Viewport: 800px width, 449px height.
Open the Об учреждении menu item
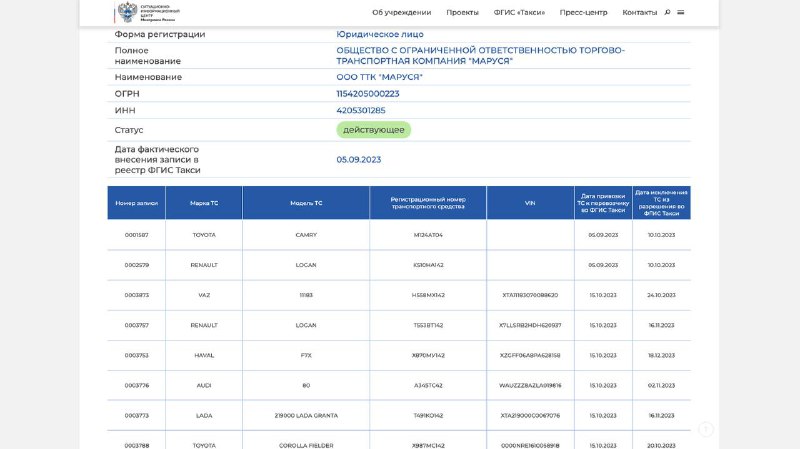tap(402, 12)
